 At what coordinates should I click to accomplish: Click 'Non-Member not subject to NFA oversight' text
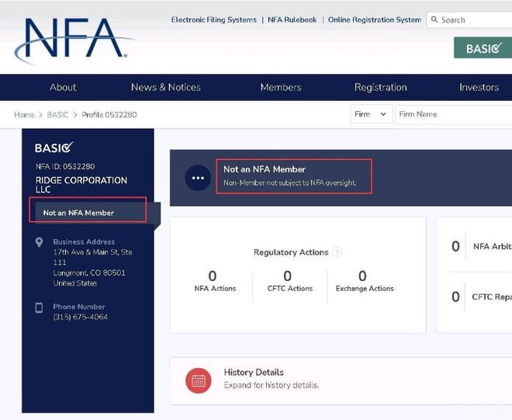(x=290, y=182)
